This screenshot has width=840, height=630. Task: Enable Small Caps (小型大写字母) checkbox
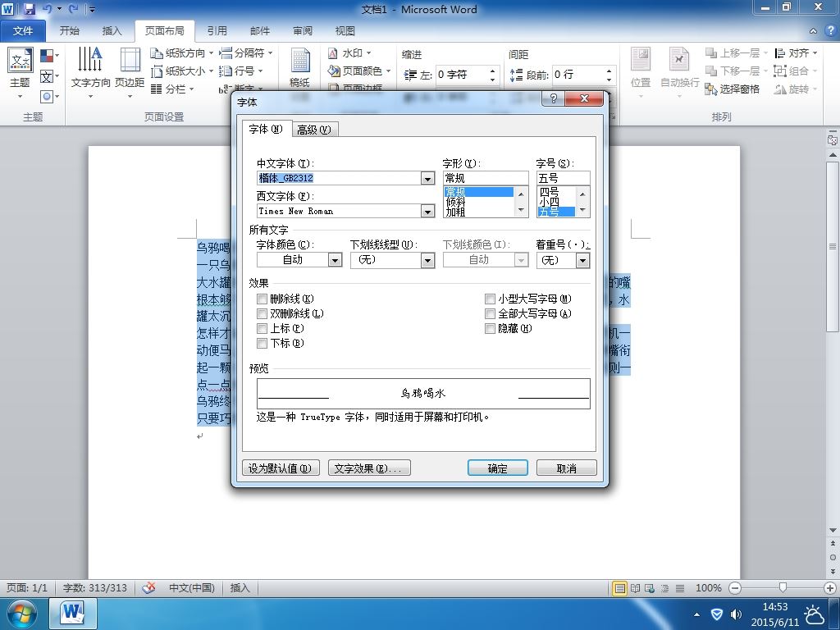pyautogui.click(x=490, y=299)
